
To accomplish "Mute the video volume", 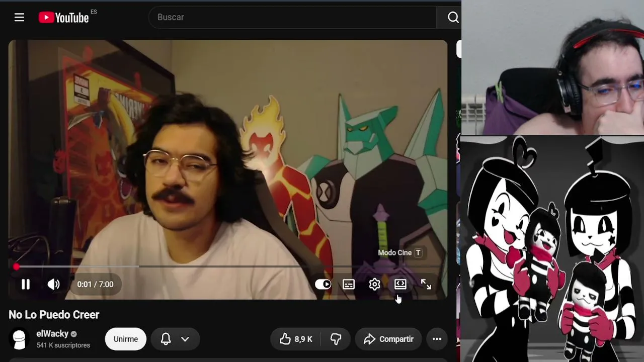I will (53, 285).
